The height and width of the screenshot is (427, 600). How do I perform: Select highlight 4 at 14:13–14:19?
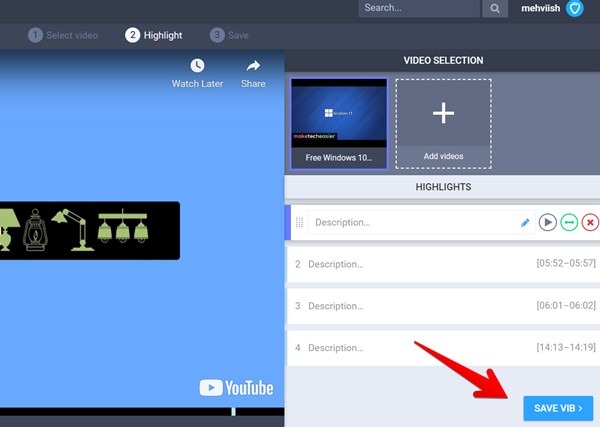tap(443, 348)
